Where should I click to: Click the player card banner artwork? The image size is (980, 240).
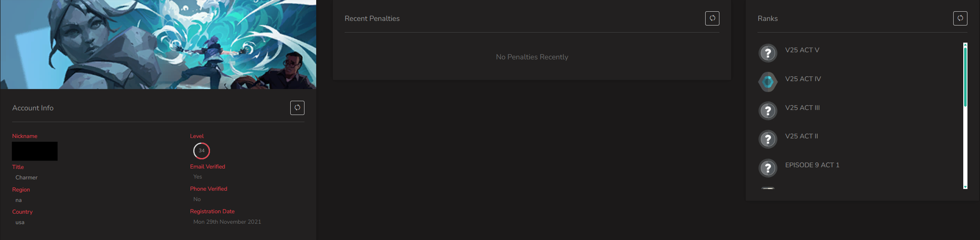(x=158, y=44)
